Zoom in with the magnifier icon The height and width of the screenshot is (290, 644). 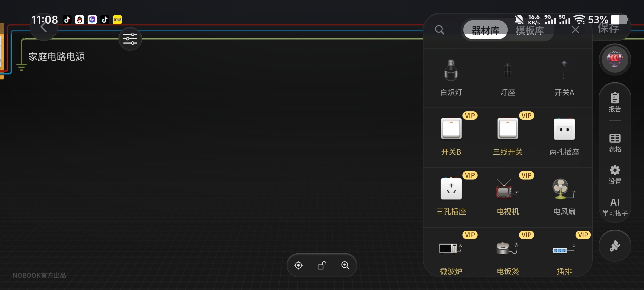click(345, 265)
